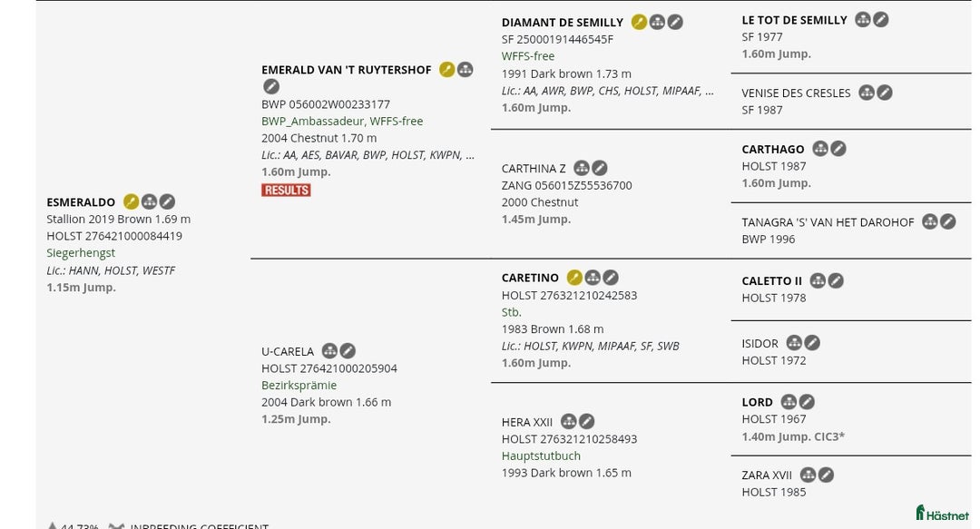Click edit pencil beside HERA XXII

587,421
